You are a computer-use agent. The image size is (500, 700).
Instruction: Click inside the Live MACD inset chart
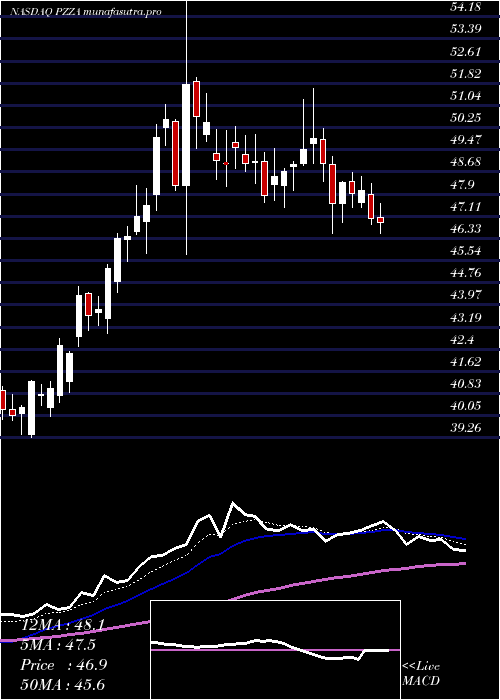click(275, 650)
